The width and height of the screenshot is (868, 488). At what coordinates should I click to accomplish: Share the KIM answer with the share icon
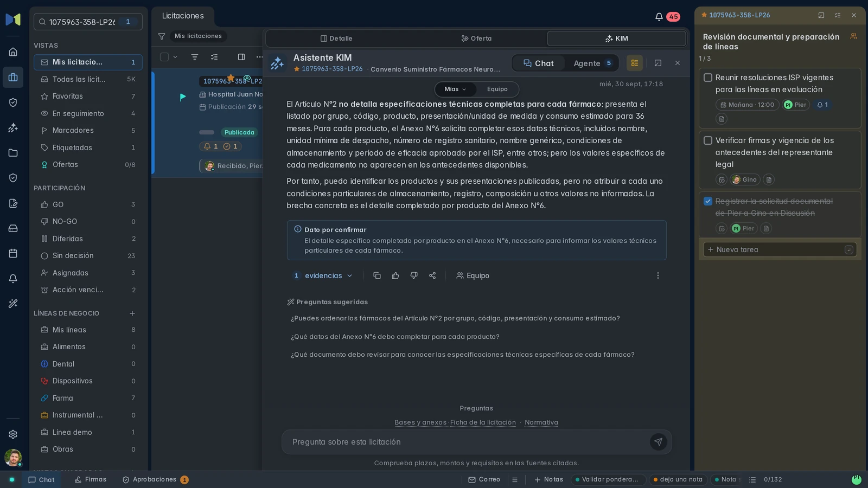(x=432, y=275)
